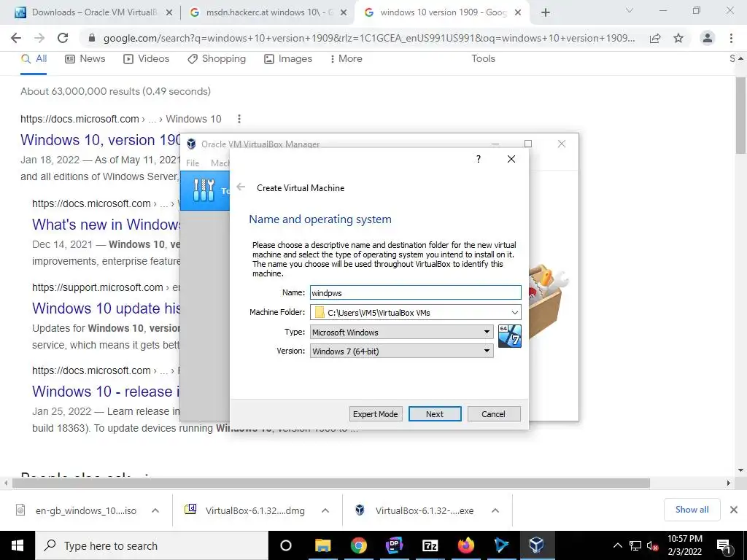Click the Chrome address bar URL
Image resolution: width=747 pixels, height=560 pixels.
tap(368, 38)
